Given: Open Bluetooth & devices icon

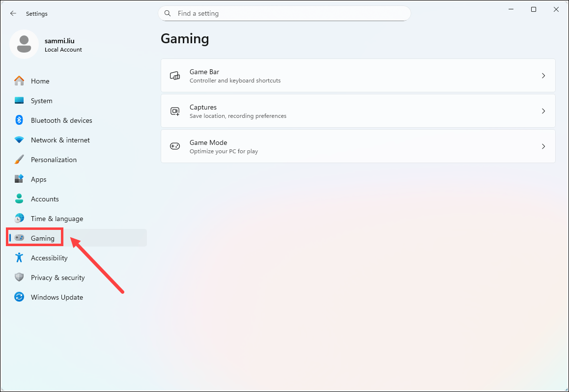Looking at the screenshot, I should pos(19,120).
